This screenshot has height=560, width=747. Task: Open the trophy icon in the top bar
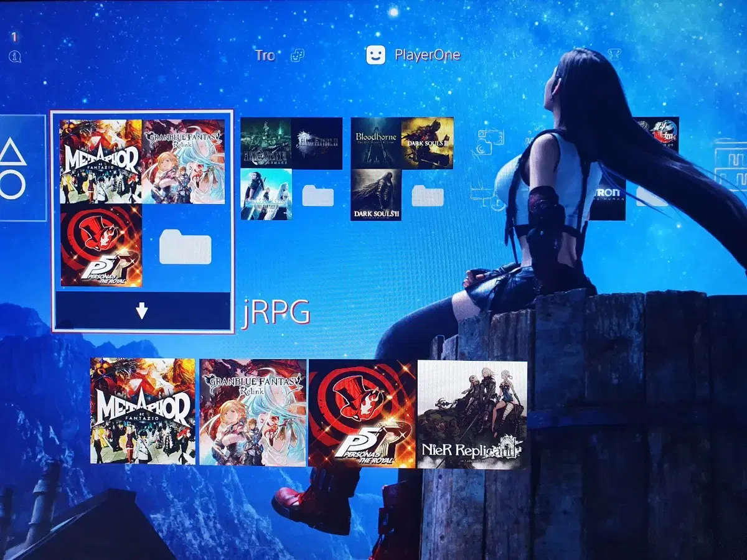614,55
